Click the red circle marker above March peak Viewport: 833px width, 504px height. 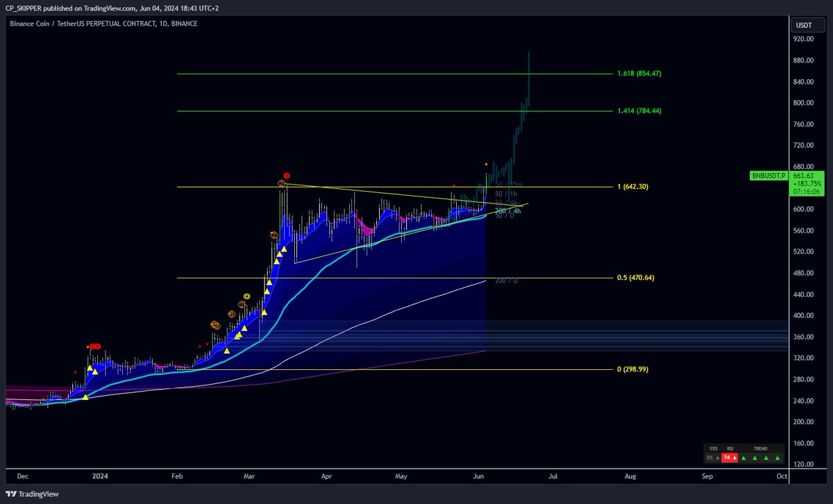pyautogui.click(x=287, y=176)
